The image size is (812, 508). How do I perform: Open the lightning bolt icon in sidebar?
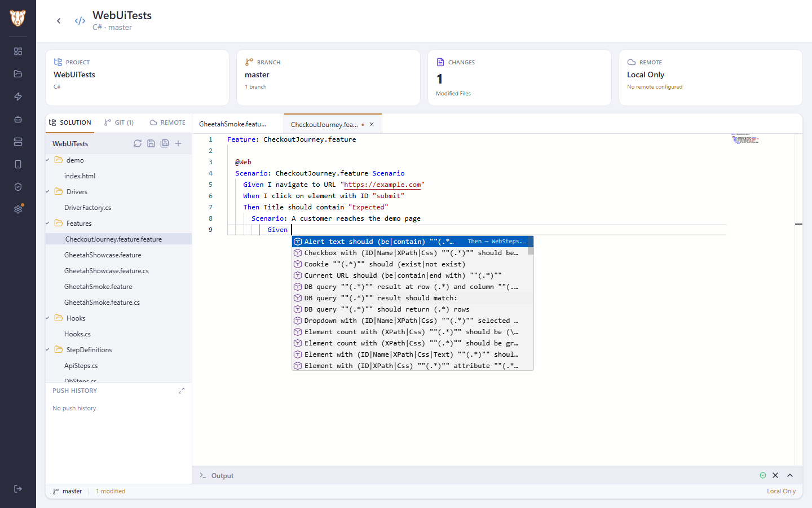tap(18, 97)
